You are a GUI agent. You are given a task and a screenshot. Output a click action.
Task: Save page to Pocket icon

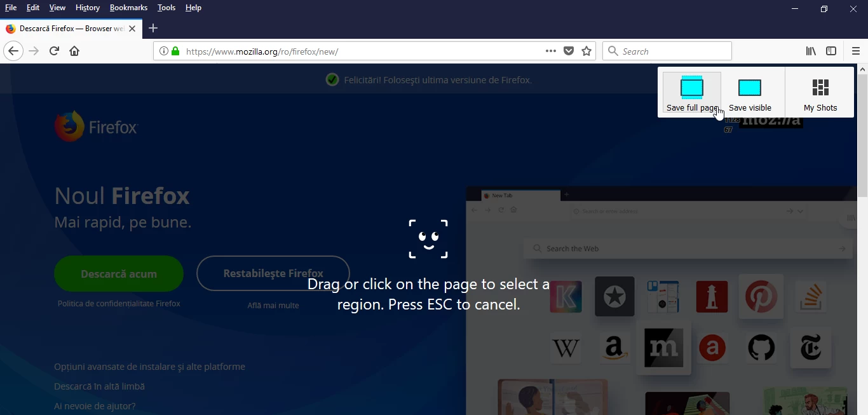pyautogui.click(x=569, y=51)
